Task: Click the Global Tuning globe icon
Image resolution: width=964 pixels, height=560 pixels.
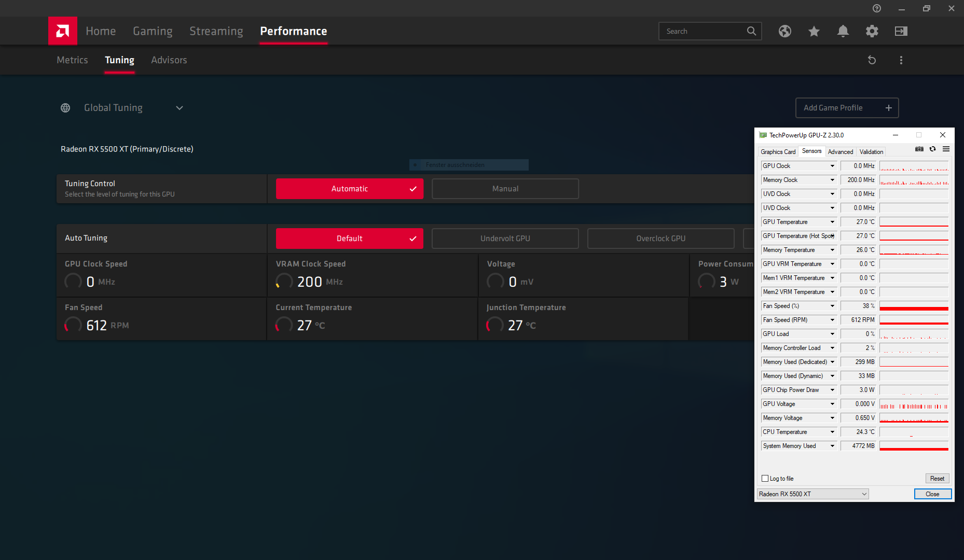Action: click(65, 108)
